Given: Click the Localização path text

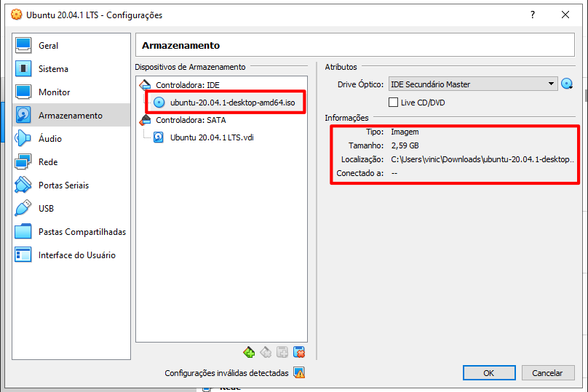Looking at the screenshot, I should pyautogui.click(x=482, y=159).
